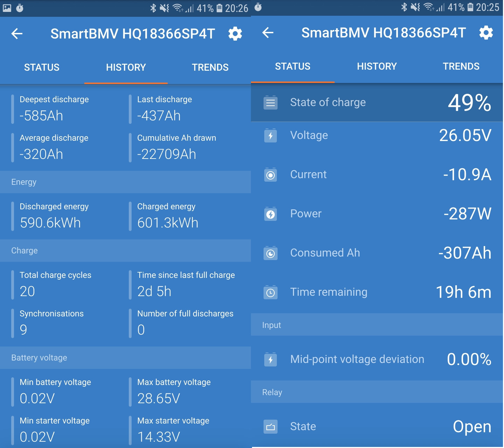Tap the Total charge cycles value 20
Image resolution: width=504 pixels, height=448 pixels.
(x=27, y=292)
